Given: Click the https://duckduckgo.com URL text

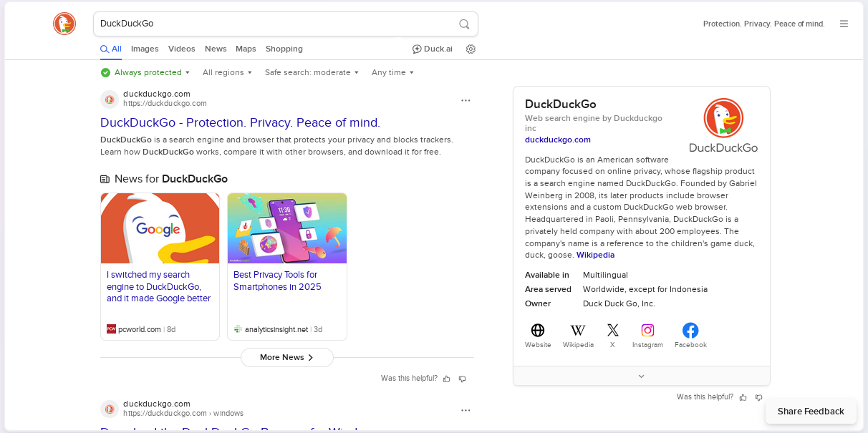Looking at the screenshot, I should point(165,103).
